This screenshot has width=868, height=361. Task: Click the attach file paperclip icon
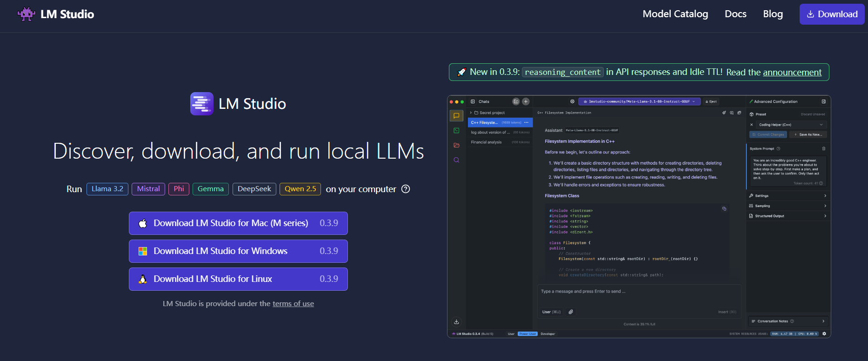[571, 312]
